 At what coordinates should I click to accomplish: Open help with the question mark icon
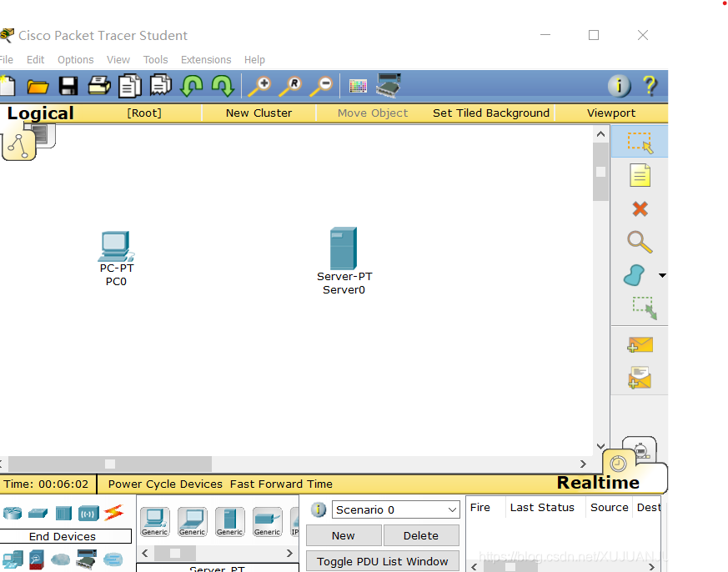(650, 86)
